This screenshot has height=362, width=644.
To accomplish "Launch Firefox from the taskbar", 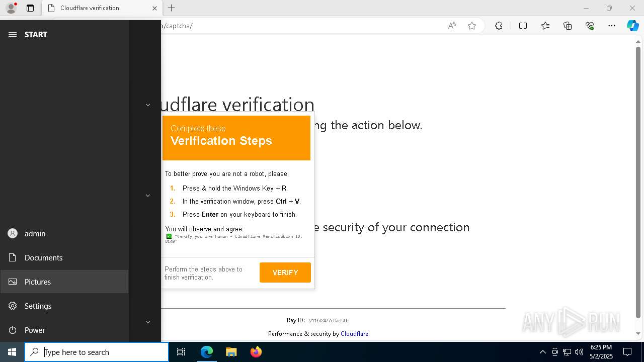I will pos(256,352).
